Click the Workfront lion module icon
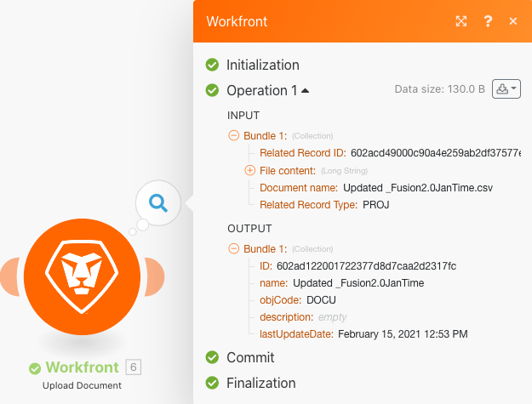Viewport: 532px width, 404px height. tap(82, 276)
